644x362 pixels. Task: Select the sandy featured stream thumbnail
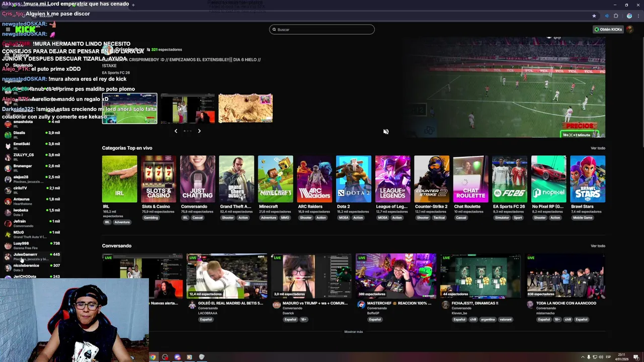click(246, 109)
